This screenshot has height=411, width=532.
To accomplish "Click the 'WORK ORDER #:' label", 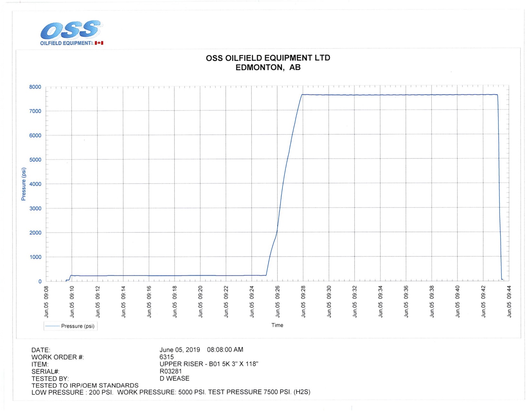I will coord(58,357).
